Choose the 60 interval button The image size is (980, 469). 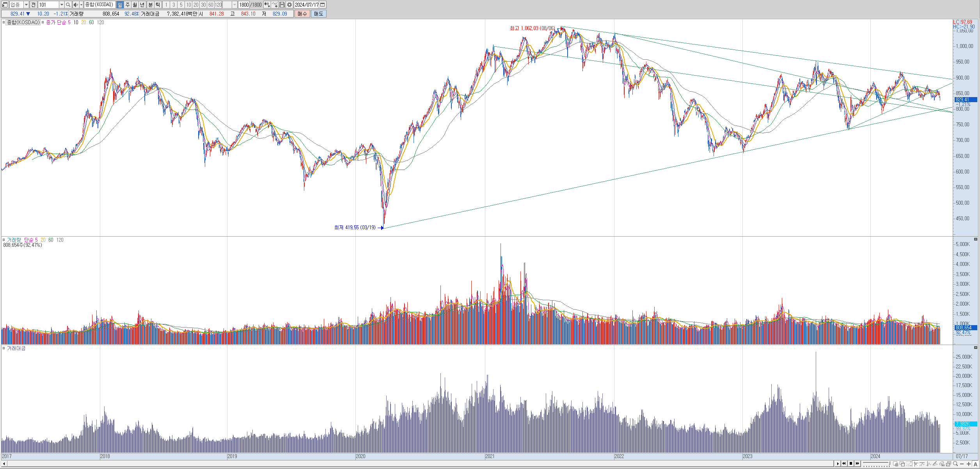211,5
